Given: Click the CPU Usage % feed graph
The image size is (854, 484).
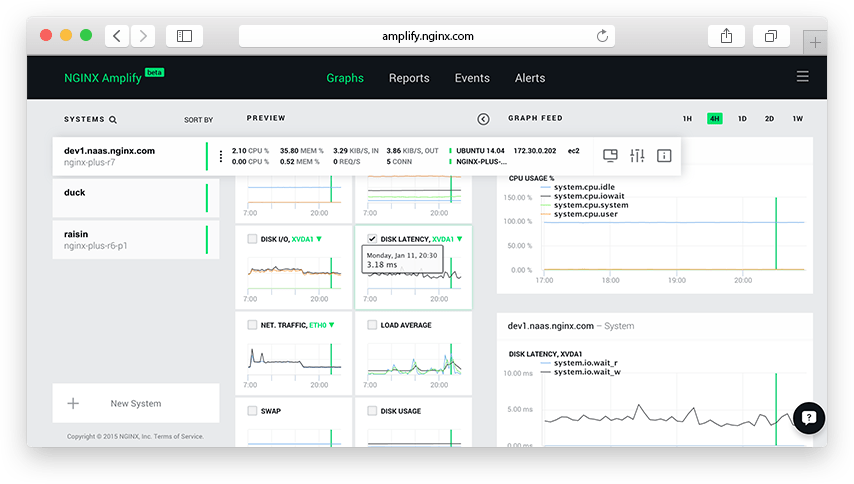Looking at the screenshot, I should tap(674, 234).
